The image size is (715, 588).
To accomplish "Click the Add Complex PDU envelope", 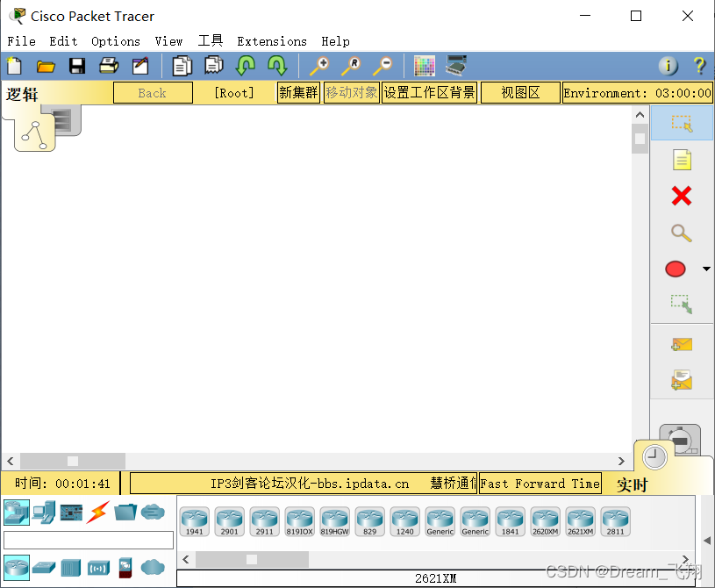I will pos(682,380).
